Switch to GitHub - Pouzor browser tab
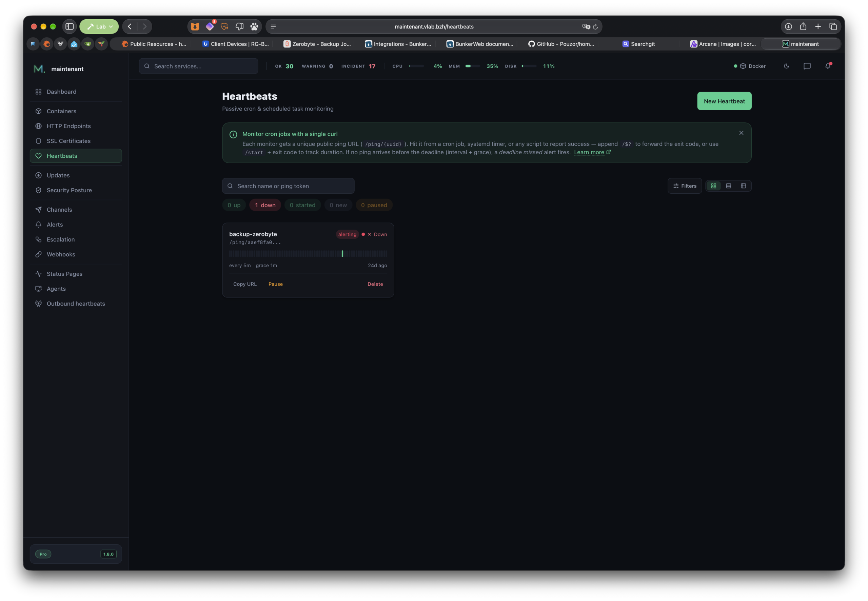This screenshot has width=868, height=601. (x=561, y=44)
